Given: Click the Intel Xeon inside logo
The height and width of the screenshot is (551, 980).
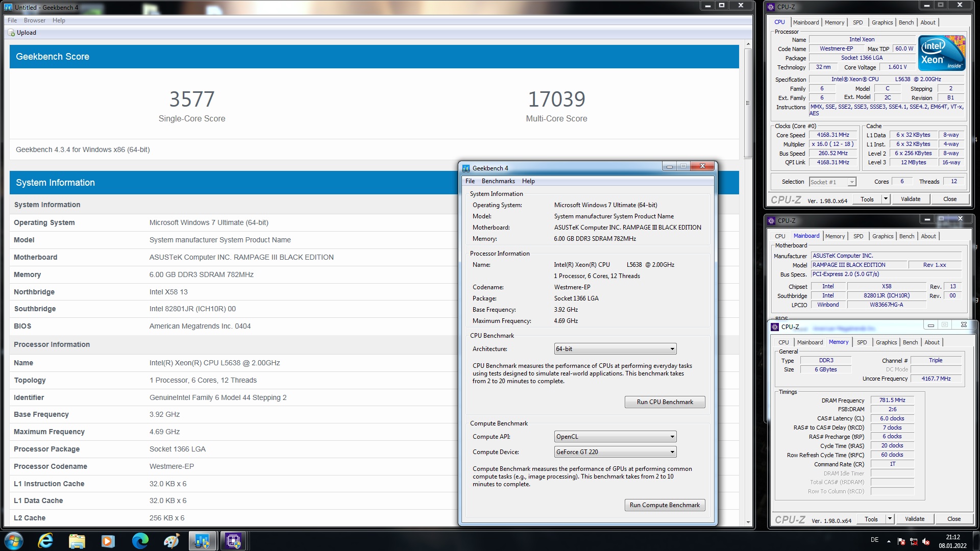Looking at the screenshot, I should (942, 53).
